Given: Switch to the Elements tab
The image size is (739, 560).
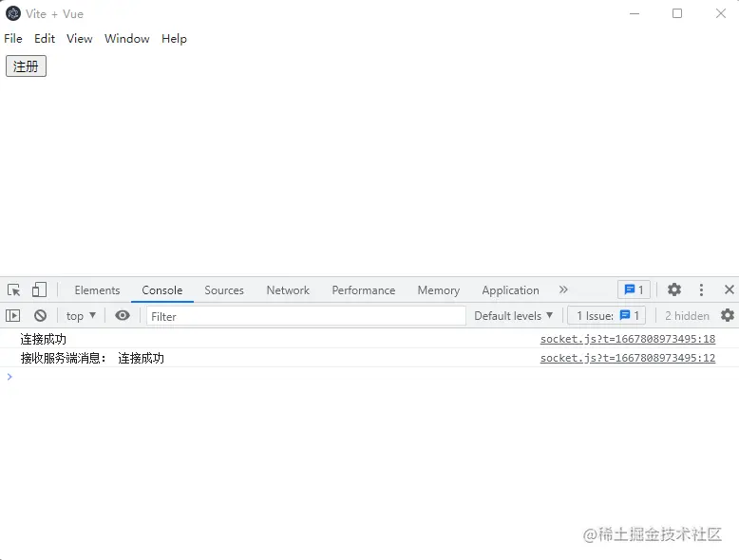Looking at the screenshot, I should [97, 290].
